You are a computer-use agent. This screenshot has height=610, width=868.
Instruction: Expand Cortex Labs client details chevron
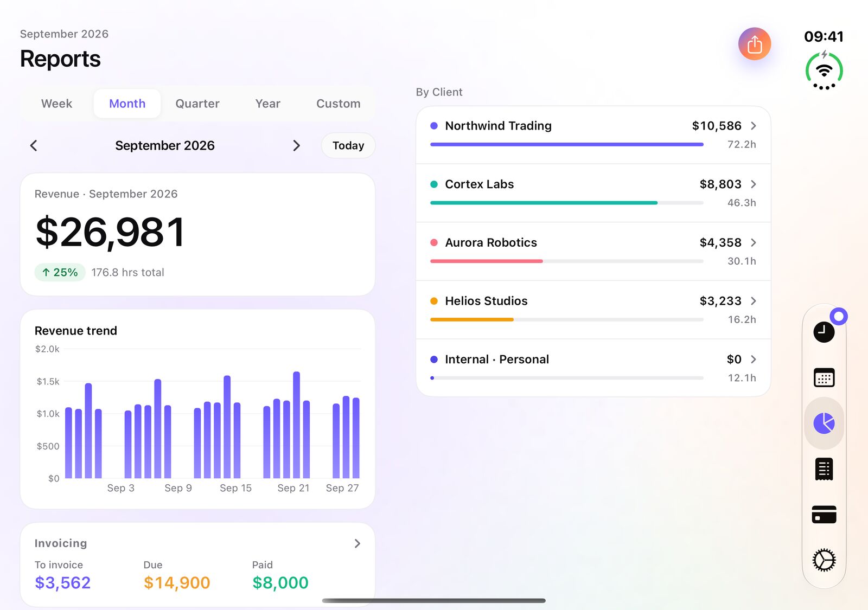click(x=754, y=184)
